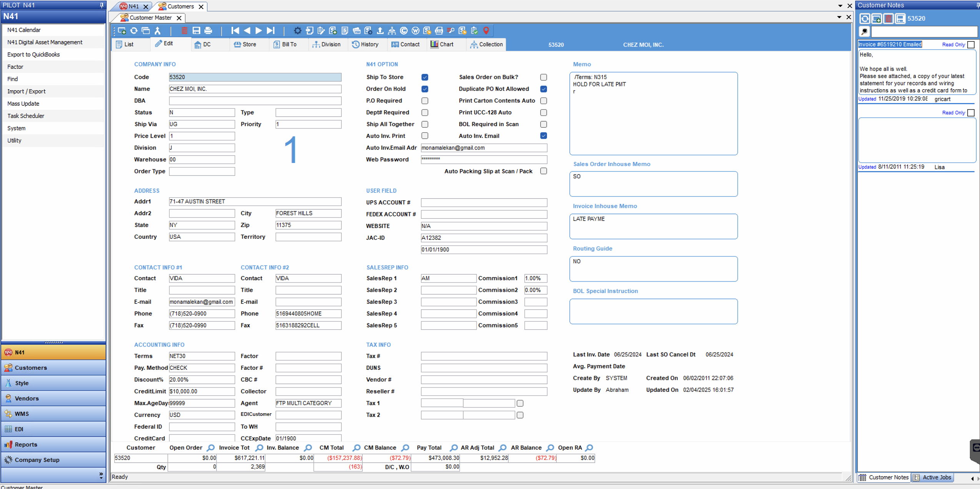Click the settings gear toolbar icon
The height and width of the screenshot is (489, 980).
pyautogui.click(x=297, y=31)
